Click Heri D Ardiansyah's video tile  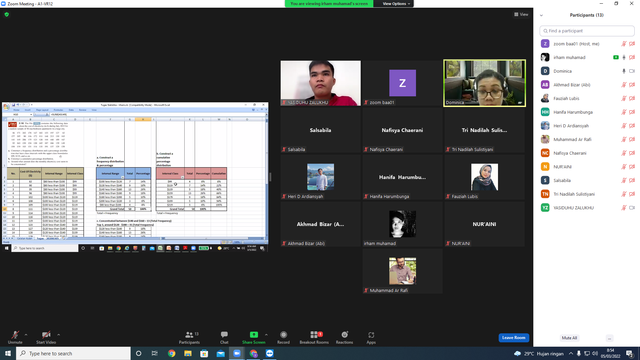pyautogui.click(x=320, y=177)
